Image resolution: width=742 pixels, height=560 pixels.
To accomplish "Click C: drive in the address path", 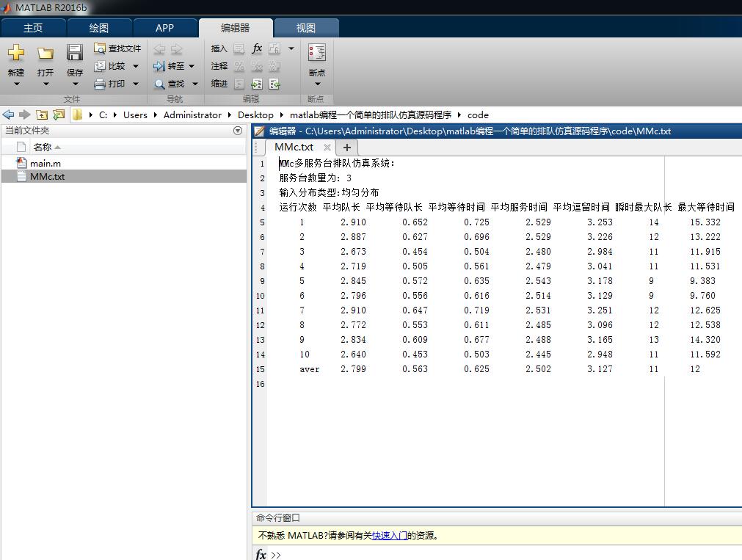I will [x=103, y=115].
